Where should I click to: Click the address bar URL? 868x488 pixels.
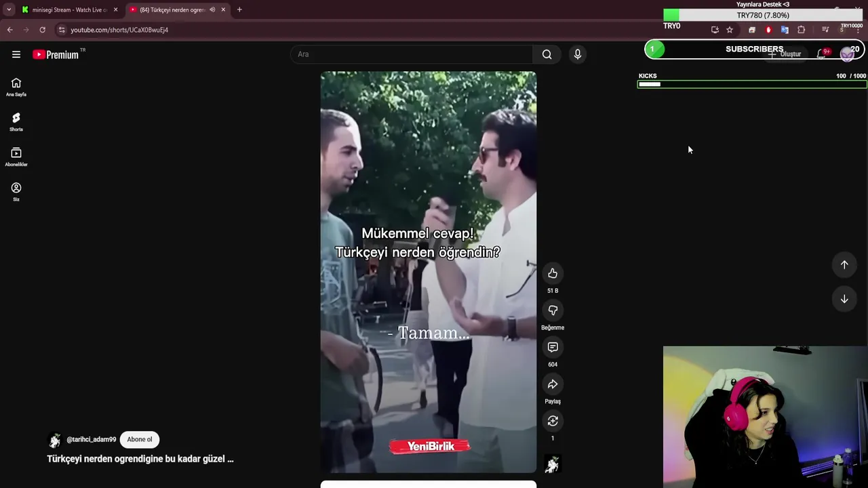tap(119, 30)
